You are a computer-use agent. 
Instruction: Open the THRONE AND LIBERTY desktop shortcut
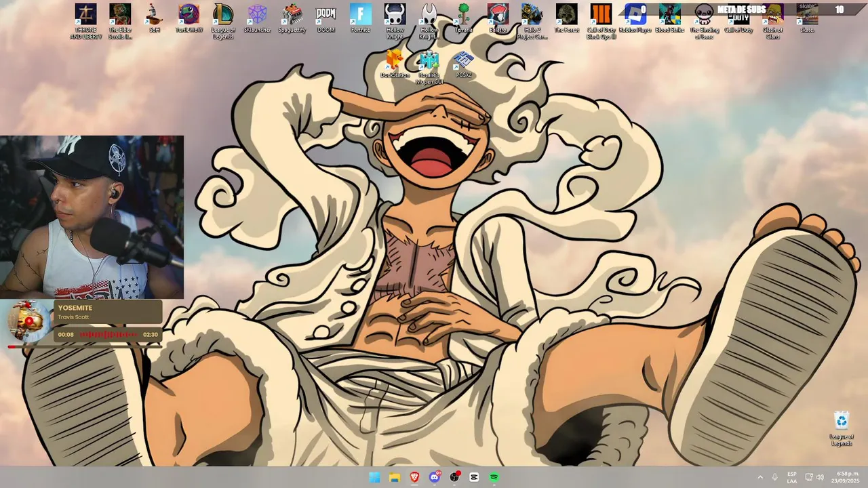pyautogui.click(x=85, y=21)
